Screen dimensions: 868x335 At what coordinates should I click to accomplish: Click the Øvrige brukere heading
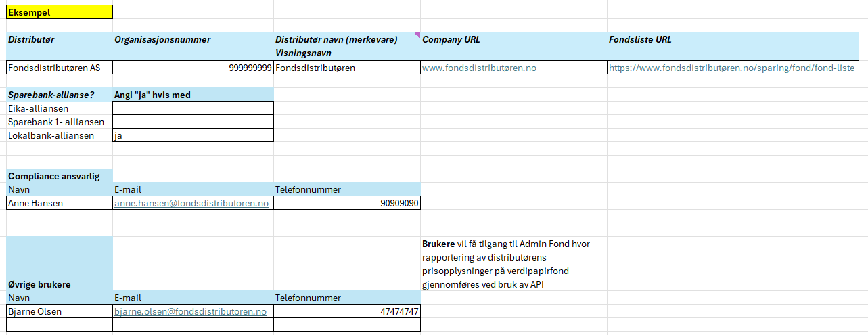pos(60,264)
